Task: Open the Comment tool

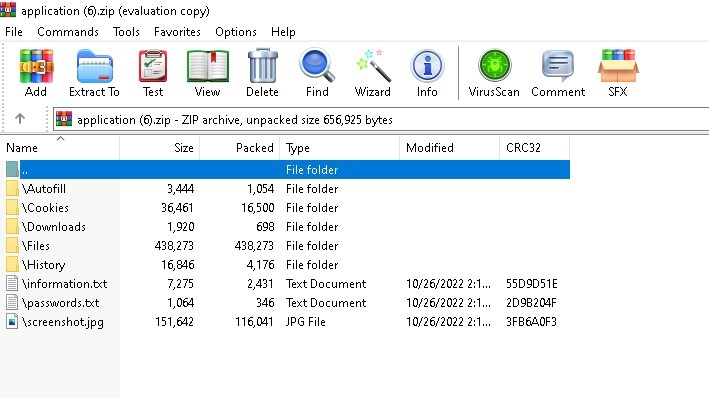Action: pyautogui.click(x=558, y=66)
